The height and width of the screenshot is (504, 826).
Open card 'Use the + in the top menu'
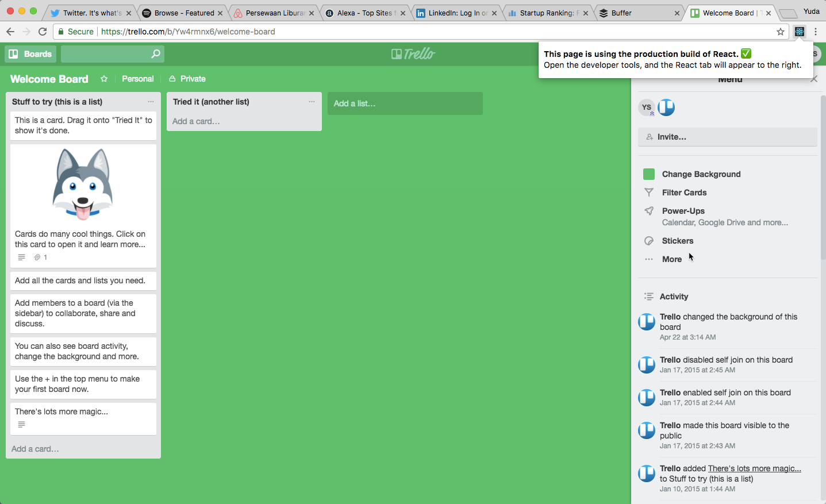click(x=83, y=384)
